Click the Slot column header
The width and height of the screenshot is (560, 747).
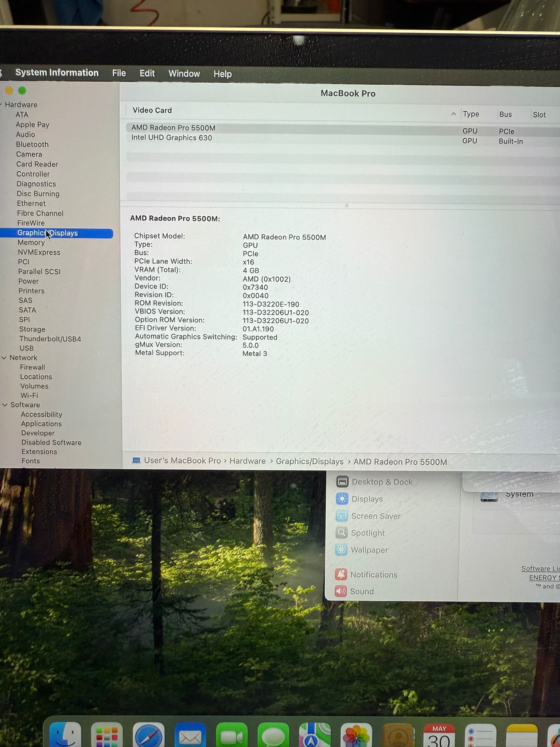click(x=539, y=115)
